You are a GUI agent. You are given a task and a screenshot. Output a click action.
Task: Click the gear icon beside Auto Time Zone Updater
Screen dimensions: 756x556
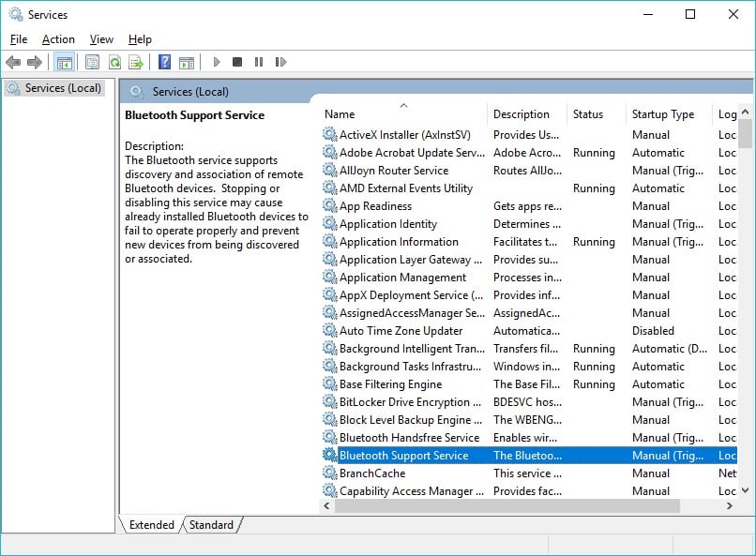coord(330,331)
